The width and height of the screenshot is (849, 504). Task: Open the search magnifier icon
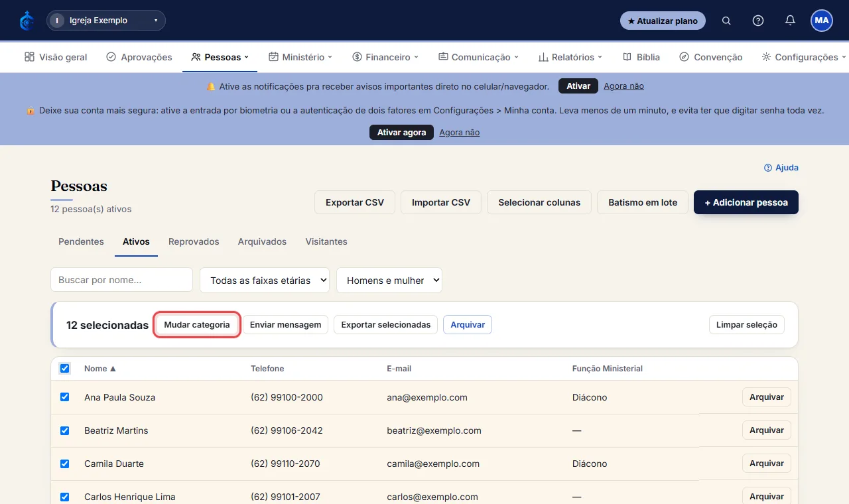coord(726,21)
